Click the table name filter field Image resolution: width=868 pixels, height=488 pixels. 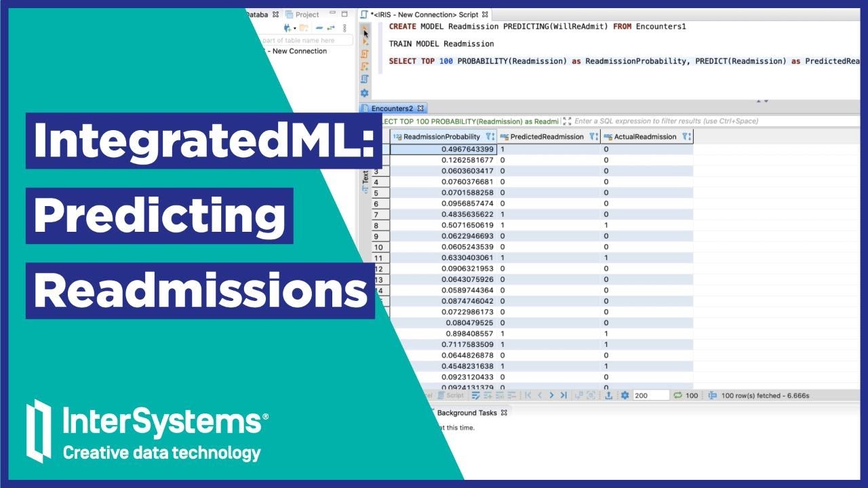coord(307,41)
